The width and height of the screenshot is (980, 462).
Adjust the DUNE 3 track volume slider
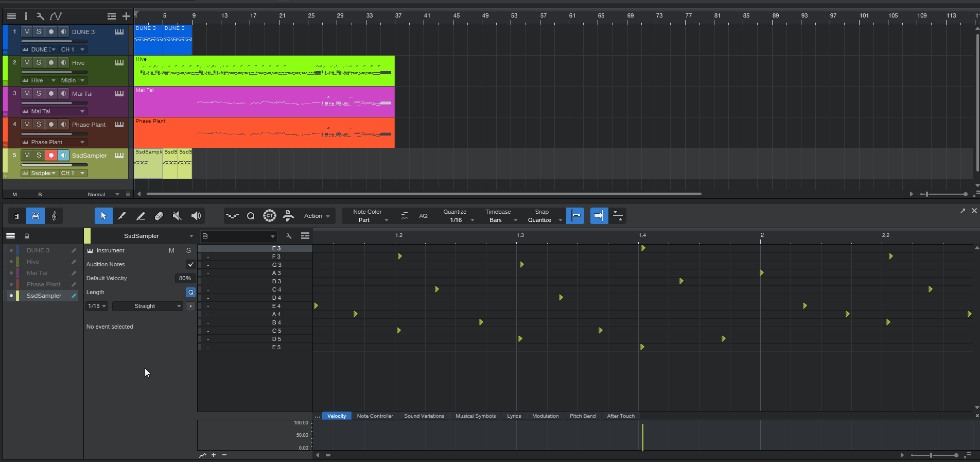point(54,41)
